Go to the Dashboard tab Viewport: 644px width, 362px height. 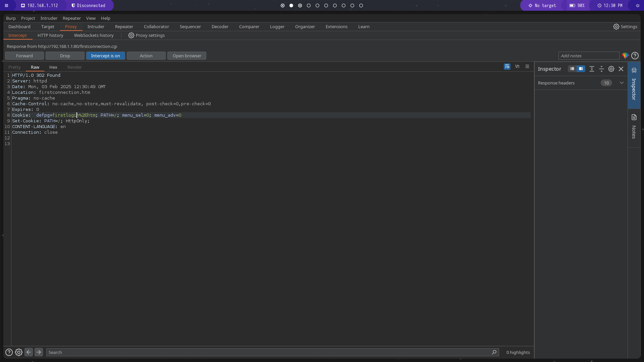click(x=19, y=26)
